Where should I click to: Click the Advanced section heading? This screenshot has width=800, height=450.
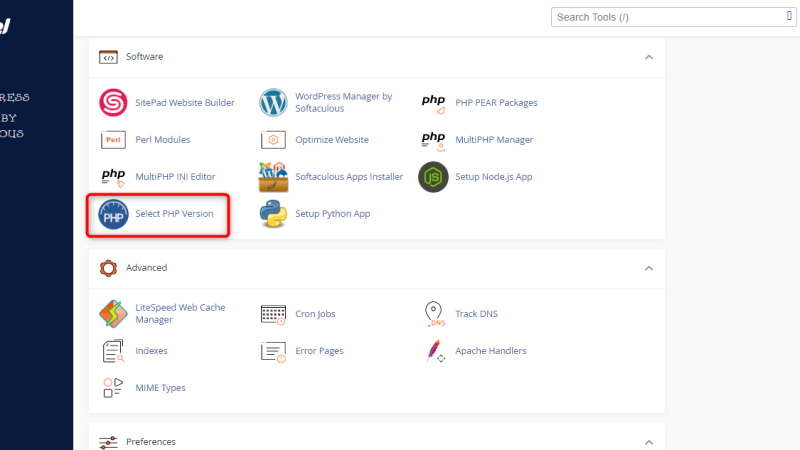pyautogui.click(x=146, y=268)
